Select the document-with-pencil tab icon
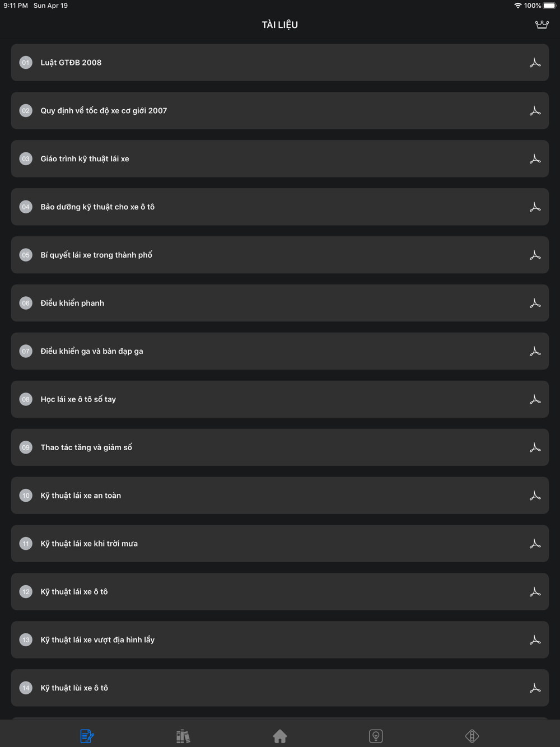This screenshot has height=747, width=560. (87, 736)
